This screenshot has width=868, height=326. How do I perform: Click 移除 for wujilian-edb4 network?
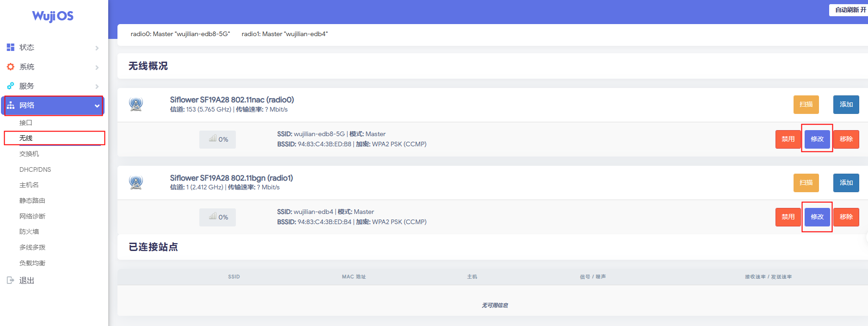click(846, 217)
